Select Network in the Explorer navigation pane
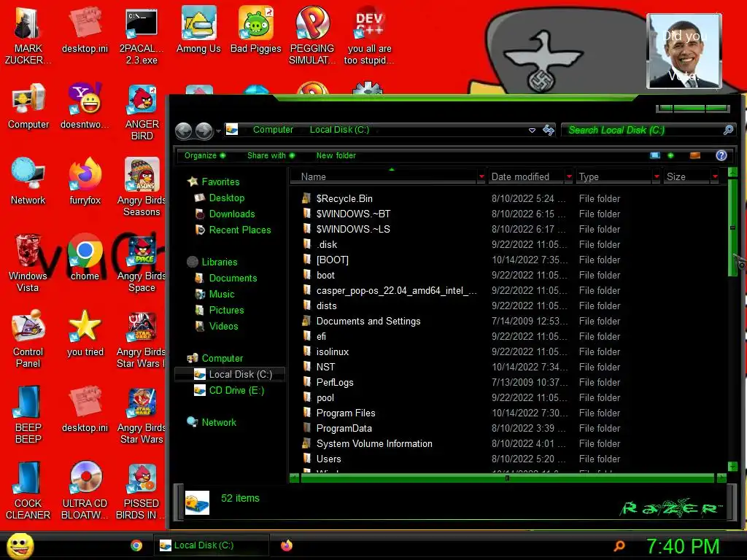The image size is (747, 560). 219,422
